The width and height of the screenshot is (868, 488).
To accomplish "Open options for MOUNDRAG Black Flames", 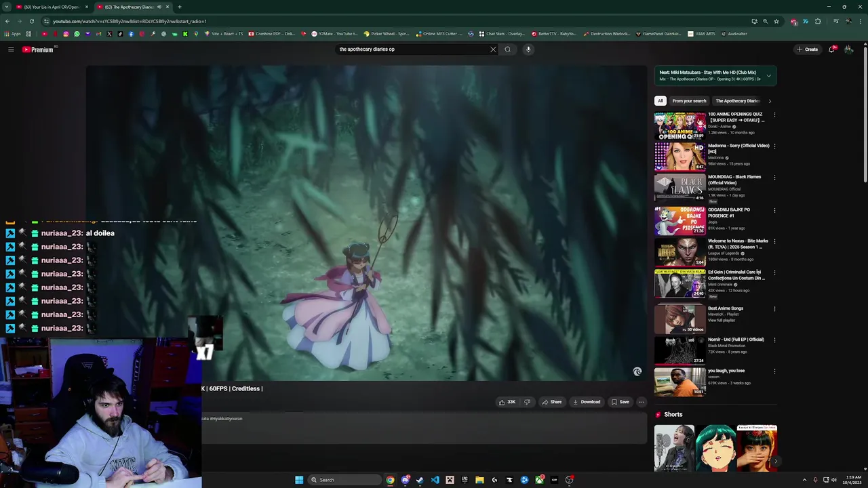I will [x=774, y=178].
